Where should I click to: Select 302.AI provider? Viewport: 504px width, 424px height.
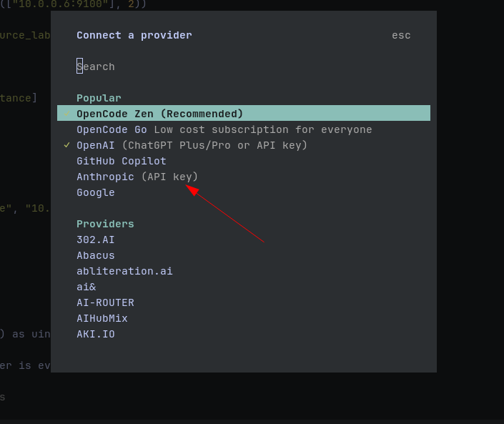pos(244,240)
